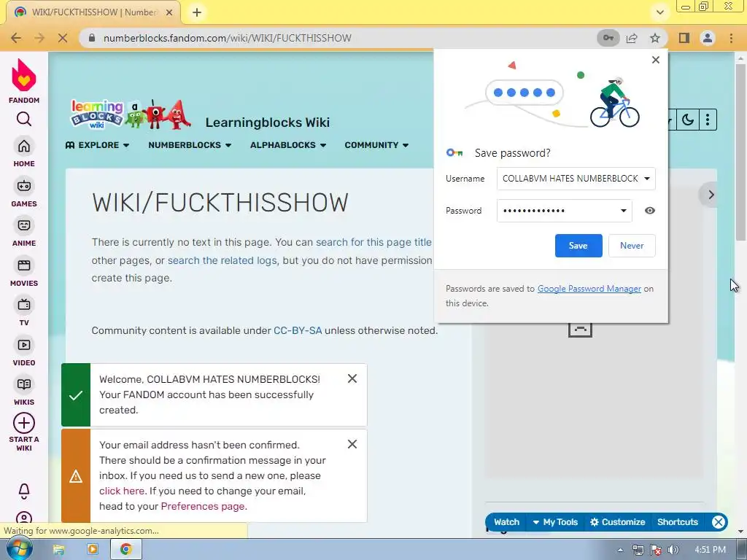Open Windows Explorer from the taskbar

[x=58, y=550]
